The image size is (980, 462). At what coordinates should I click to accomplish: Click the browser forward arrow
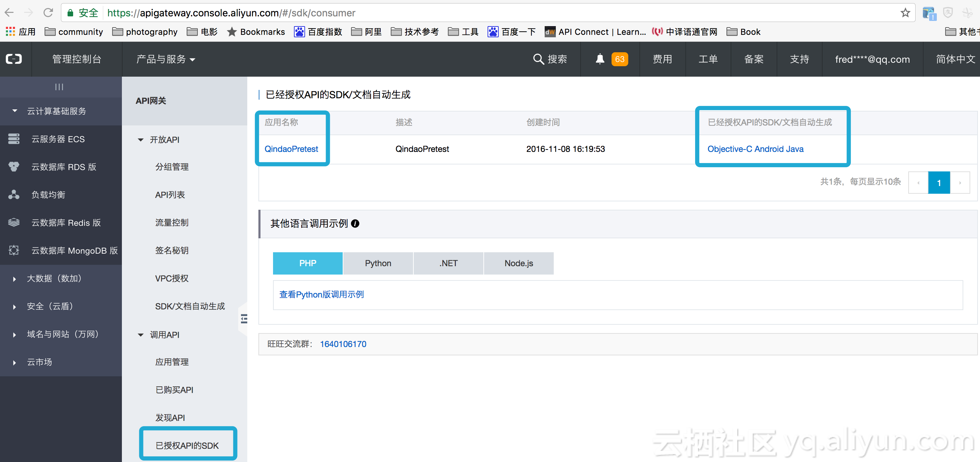(29, 13)
